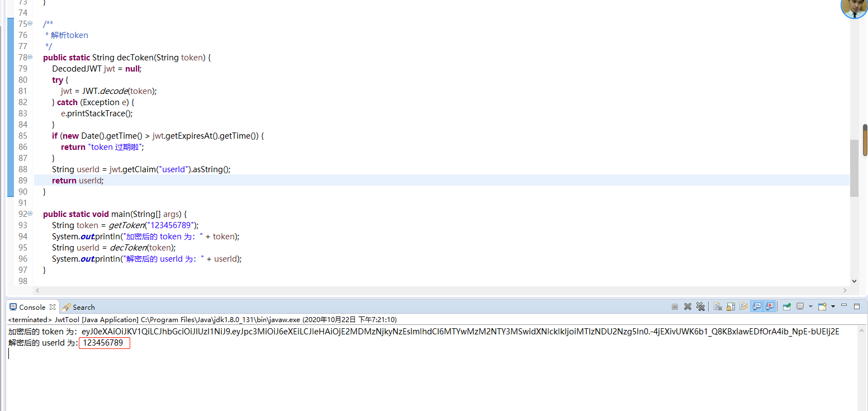Close the Console tab with its X
The image size is (868, 411).
53,307
